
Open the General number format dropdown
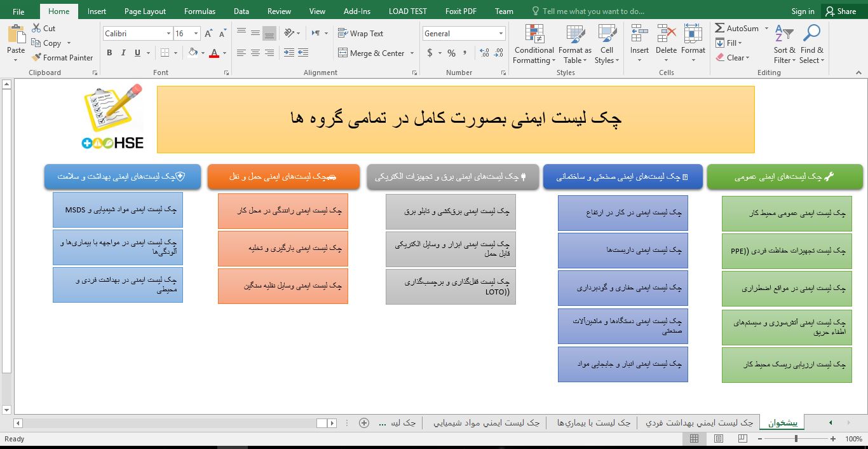click(501, 34)
